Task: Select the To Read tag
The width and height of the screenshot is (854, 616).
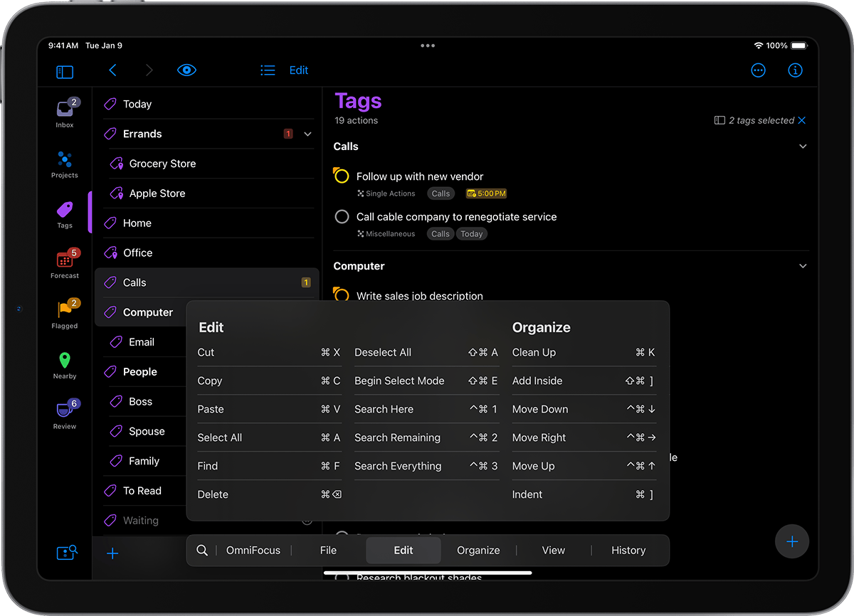Action: (x=141, y=491)
